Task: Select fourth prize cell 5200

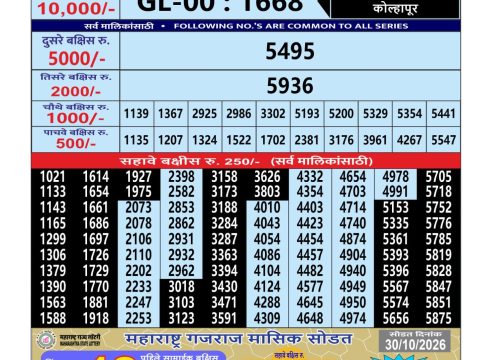Action: pos(341,114)
